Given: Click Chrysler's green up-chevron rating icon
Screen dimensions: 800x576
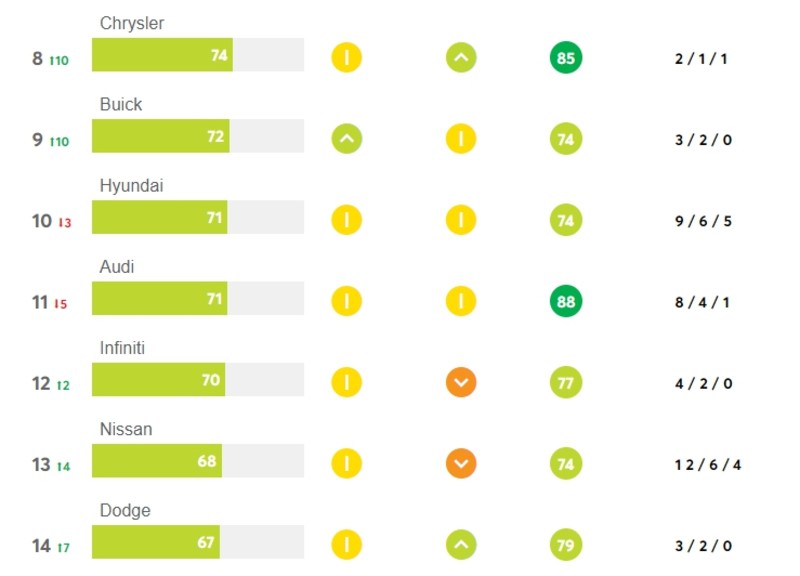Looking at the screenshot, I should 461,57.
